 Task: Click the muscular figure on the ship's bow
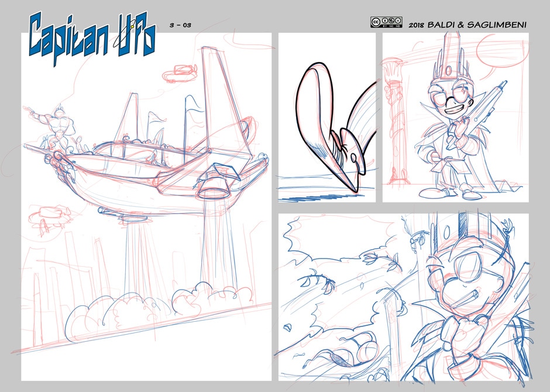[x=57, y=126]
